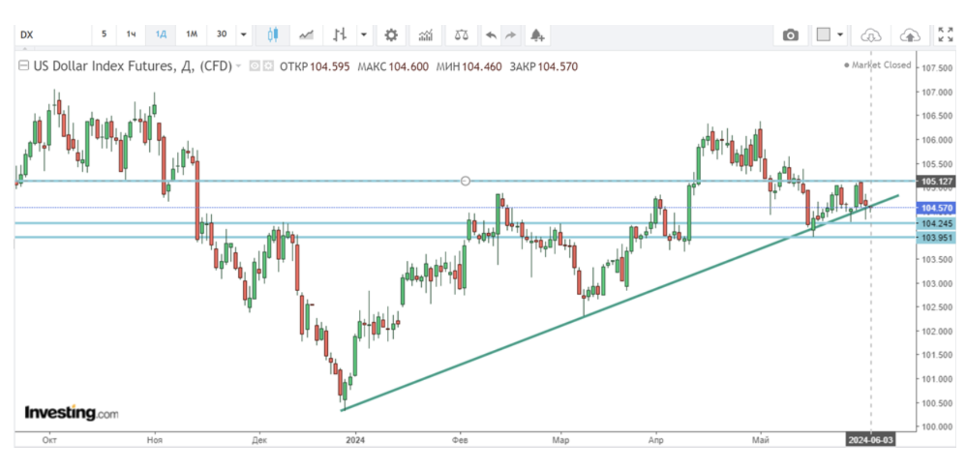Click the Фев label on time axis
Screen dimensions: 980x472
[x=460, y=440]
